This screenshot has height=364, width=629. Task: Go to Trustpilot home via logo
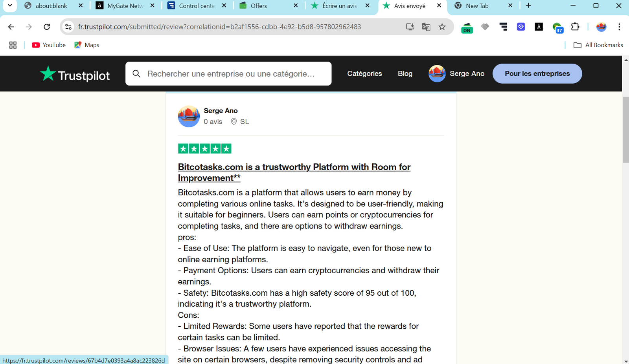pos(75,74)
